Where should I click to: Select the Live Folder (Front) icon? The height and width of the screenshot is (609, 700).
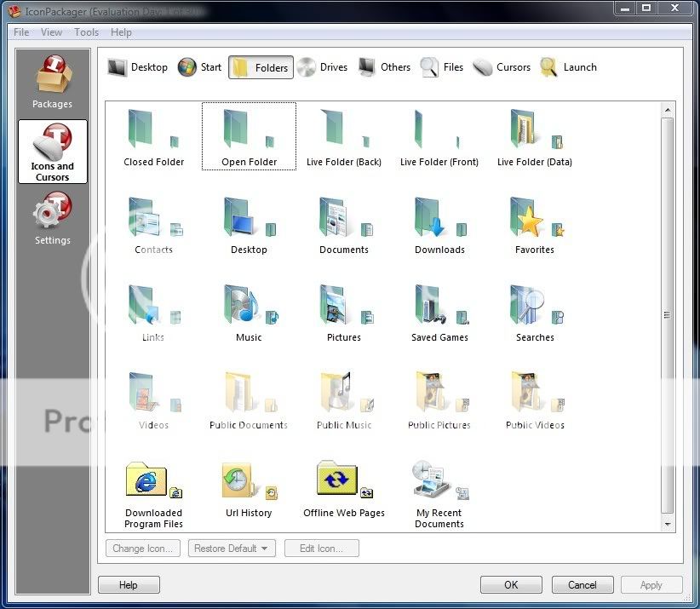tap(439, 136)
